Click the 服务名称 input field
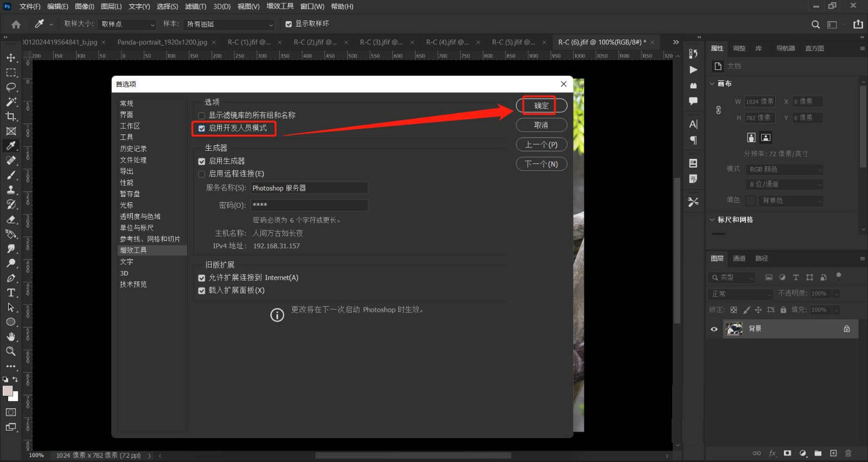The height and width of the screenshot is (462, 868). (309, 188)
